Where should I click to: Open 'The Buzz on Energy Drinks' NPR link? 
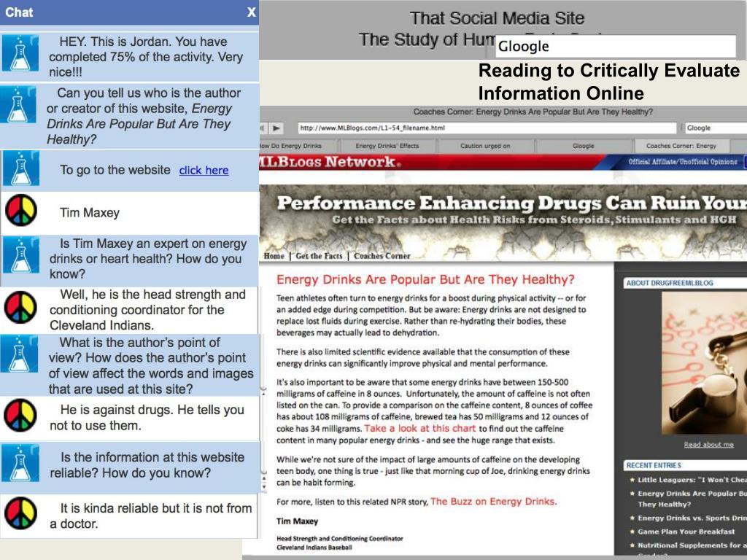click(x=494, y=502)
